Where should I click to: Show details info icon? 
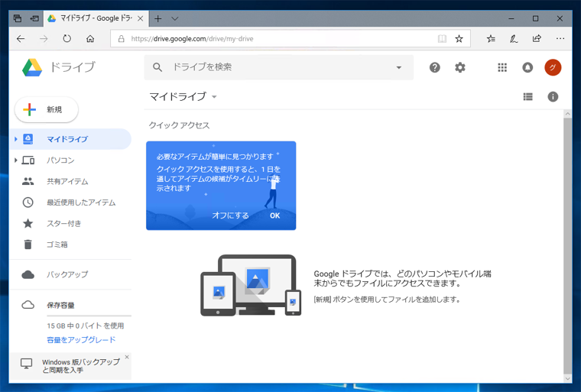pyautogui.click(x=553, y=97)
